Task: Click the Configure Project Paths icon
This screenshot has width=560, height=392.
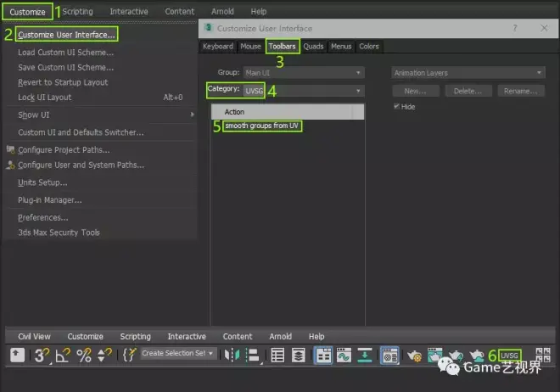Action: [x=11, y=149]
